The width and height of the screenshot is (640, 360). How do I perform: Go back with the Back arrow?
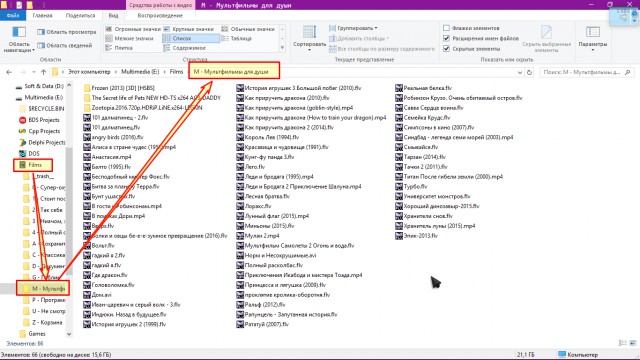9,72
